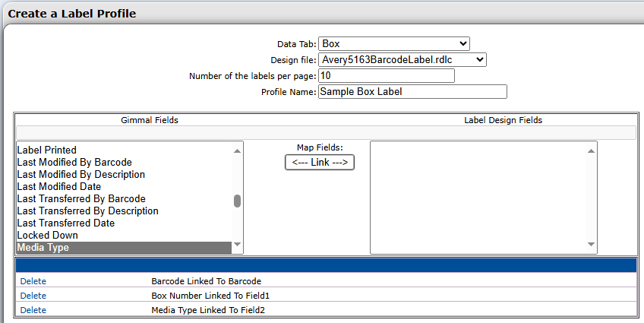
Task: Delete the Barcode Linked To Barcode mapping
Action: click(33, 281)
